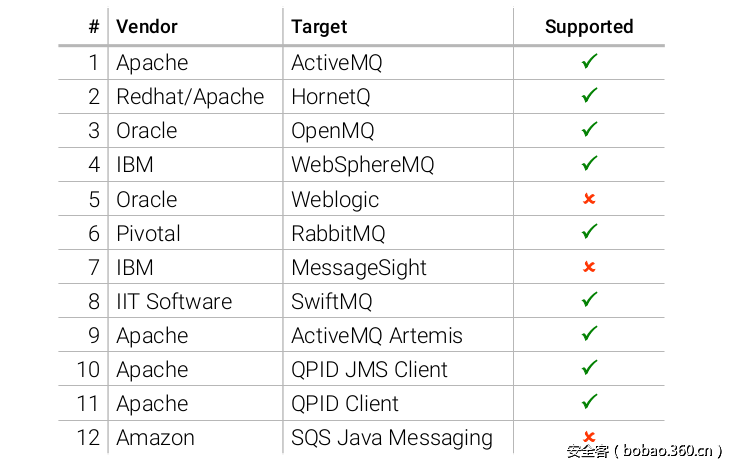Click the red cross for SQS Java Messaging
This screenshot has width=737, height=469.
click(x=589, y=436)
